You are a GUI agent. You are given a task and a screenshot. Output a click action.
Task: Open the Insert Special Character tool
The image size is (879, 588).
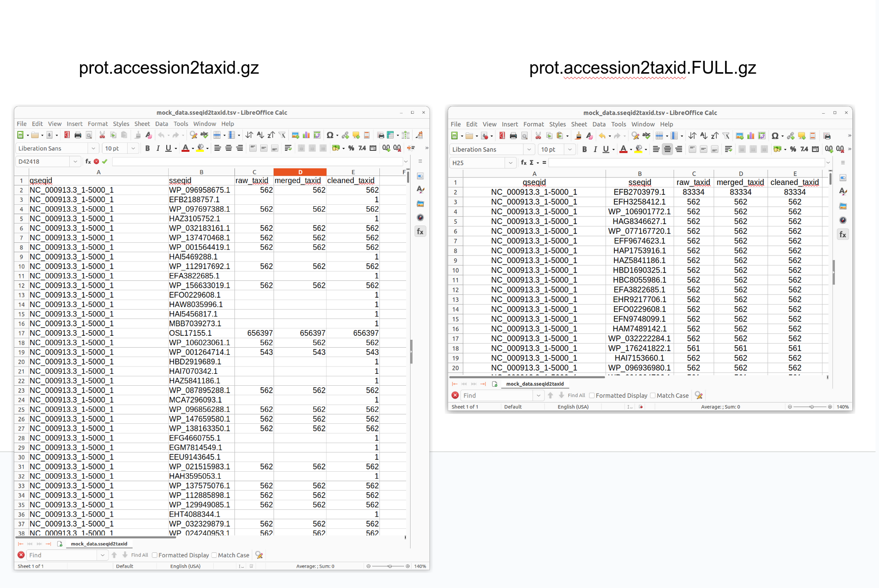click(330, 136)
